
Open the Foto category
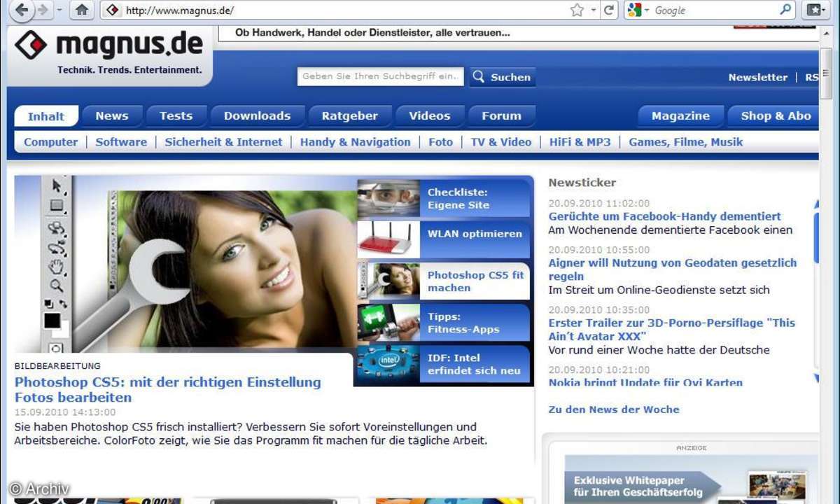click(440, 142)
